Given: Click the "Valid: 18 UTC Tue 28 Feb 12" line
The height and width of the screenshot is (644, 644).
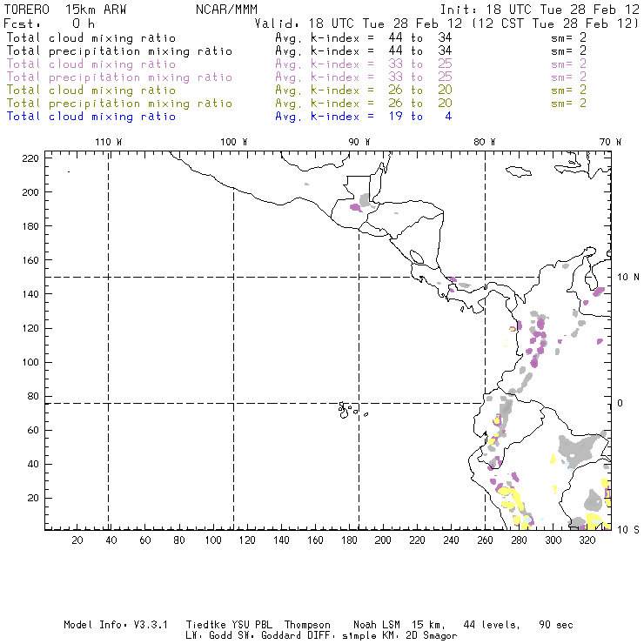Looking at the screenshot, I should (x=359, y=23).
